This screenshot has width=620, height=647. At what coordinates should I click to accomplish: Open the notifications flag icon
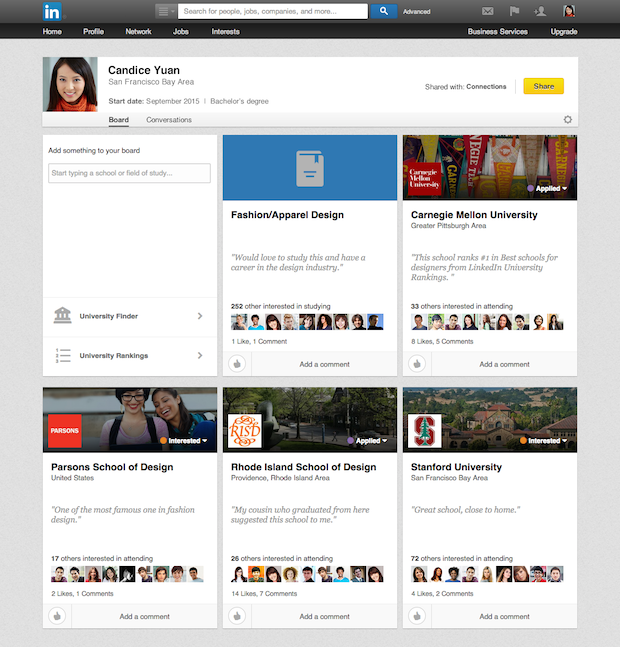(x=514, y=11)
